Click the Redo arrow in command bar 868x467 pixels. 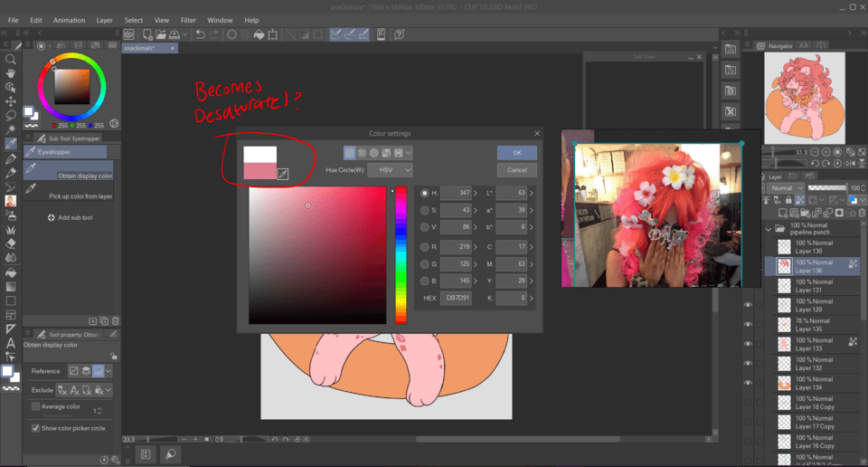214,34
